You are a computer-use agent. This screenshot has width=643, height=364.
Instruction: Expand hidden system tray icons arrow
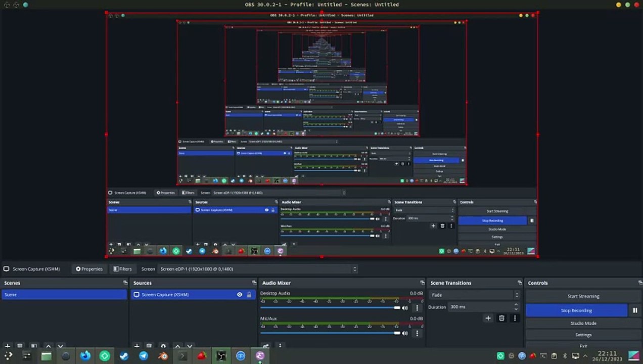tap(586, 356)
